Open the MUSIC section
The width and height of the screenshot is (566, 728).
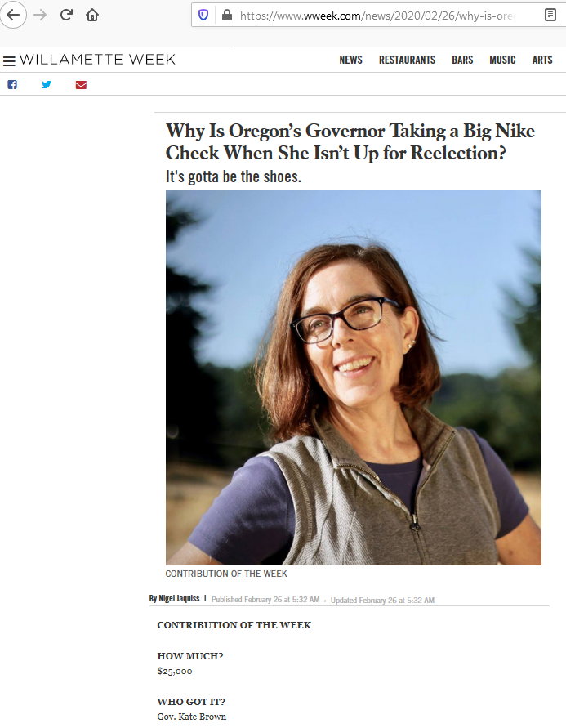click(502, 60)
